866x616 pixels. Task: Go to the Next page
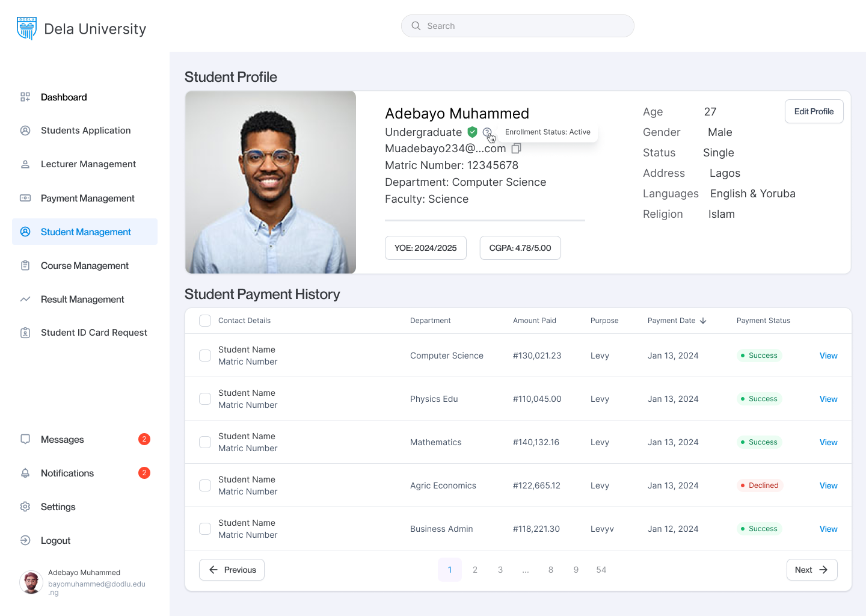(811, 570)
